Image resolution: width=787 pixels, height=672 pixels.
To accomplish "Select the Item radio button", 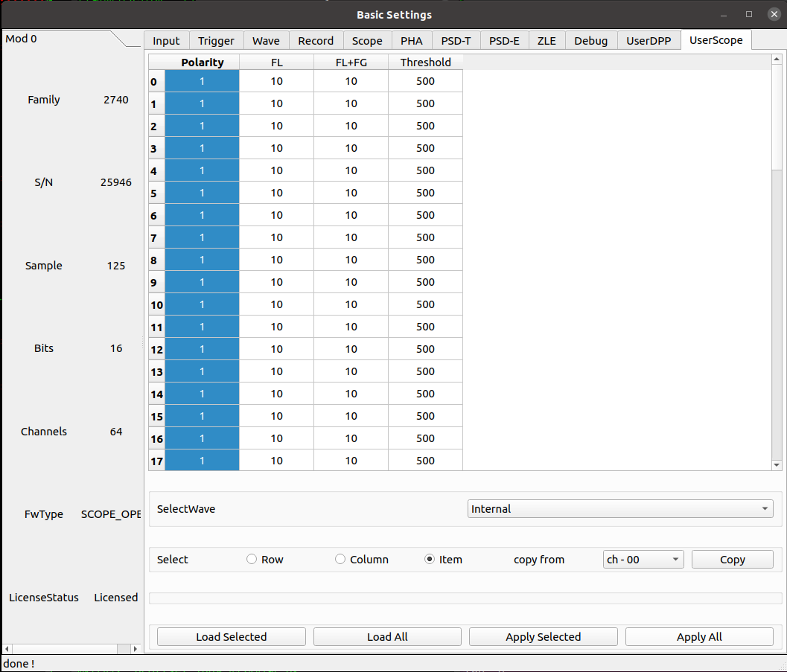I will coord(430,560).
